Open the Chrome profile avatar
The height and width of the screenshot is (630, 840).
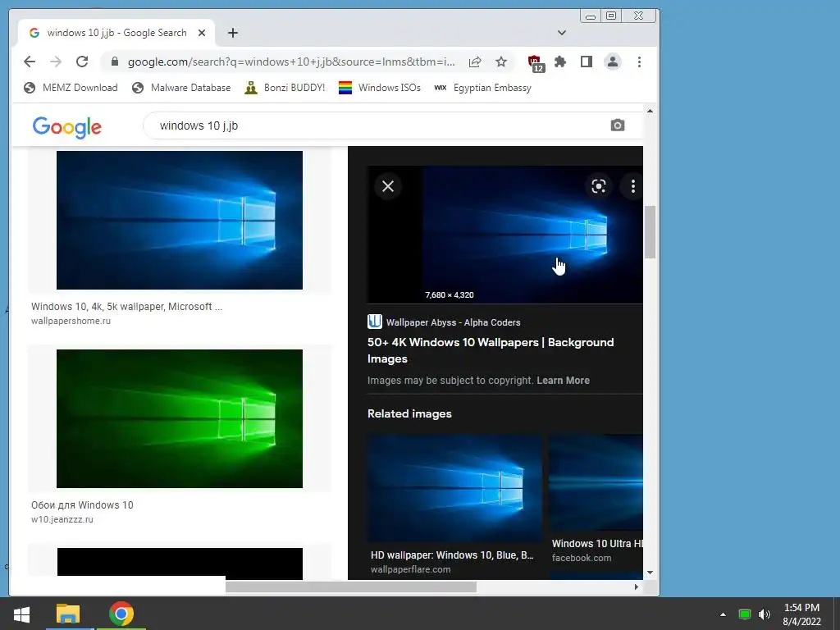coord(612,62)
